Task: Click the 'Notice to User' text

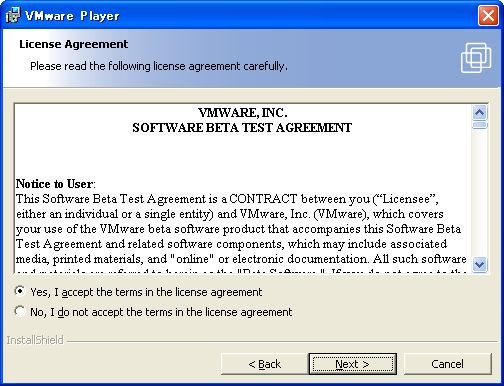Action: (x=55, y=184)
